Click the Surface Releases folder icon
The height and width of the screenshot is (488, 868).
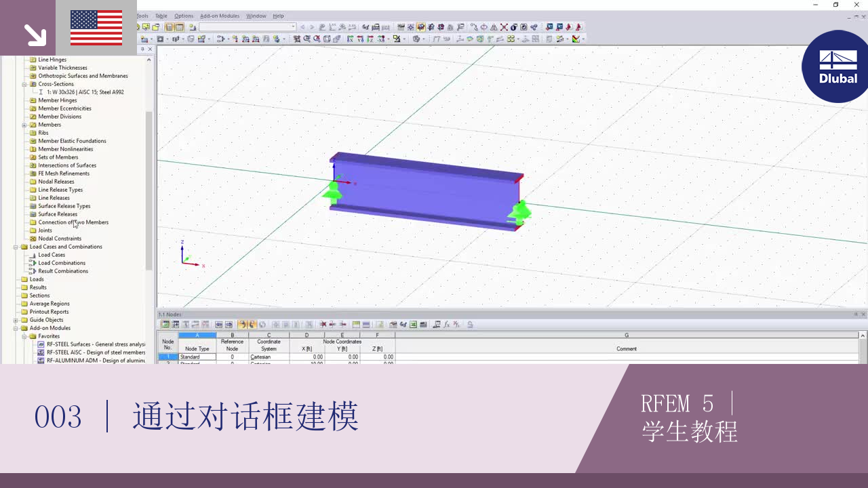[x=33, y=214]
